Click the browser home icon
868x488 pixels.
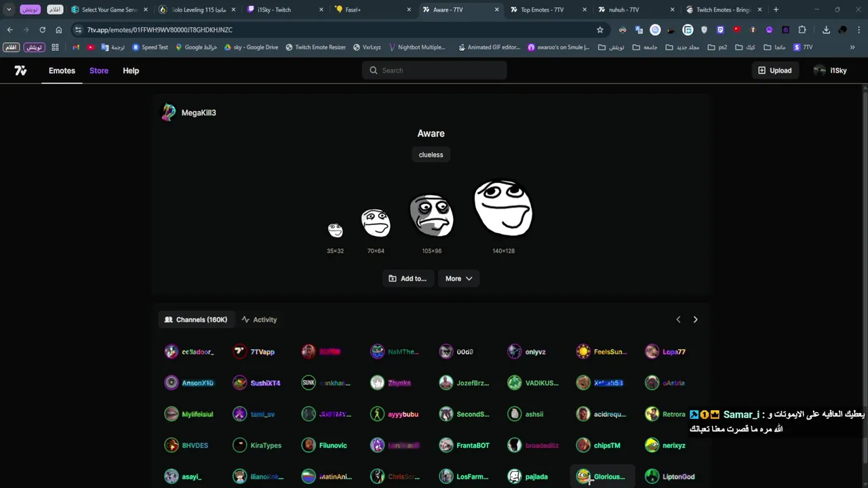(58, 30)
